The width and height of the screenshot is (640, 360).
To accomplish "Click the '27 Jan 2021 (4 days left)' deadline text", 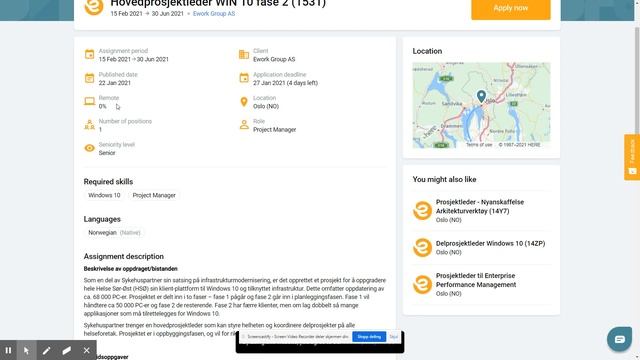I will (285, 83).
